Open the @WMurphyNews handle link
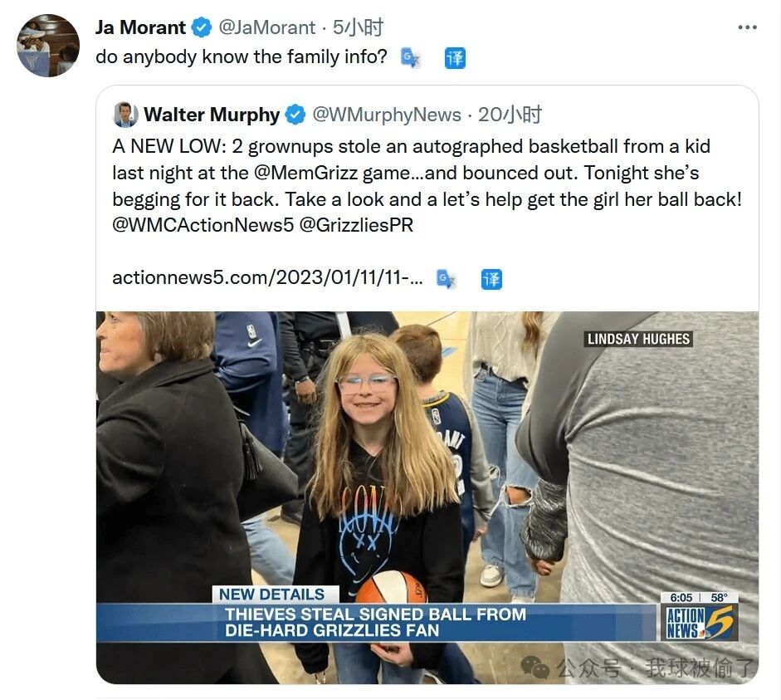The height and width of the screenshot is (700, 781). point(387,115)
